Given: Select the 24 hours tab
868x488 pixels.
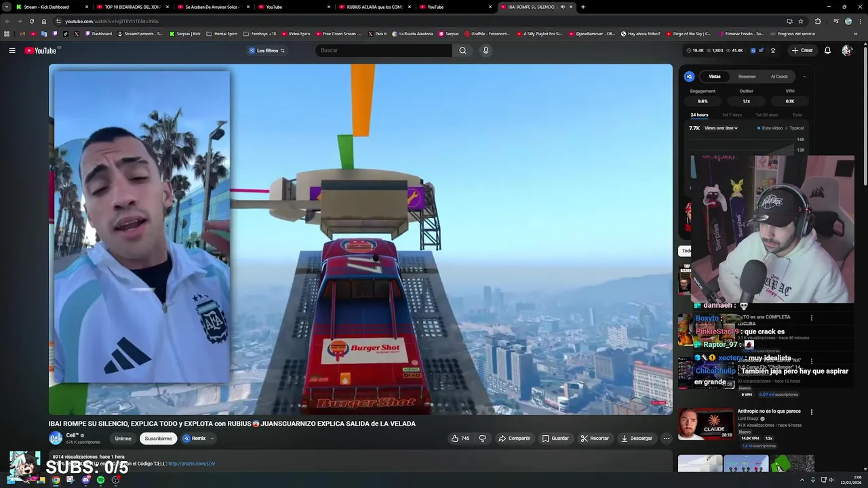Looking at the screenshot, I should pyautogui.click(x=699, y=115).
